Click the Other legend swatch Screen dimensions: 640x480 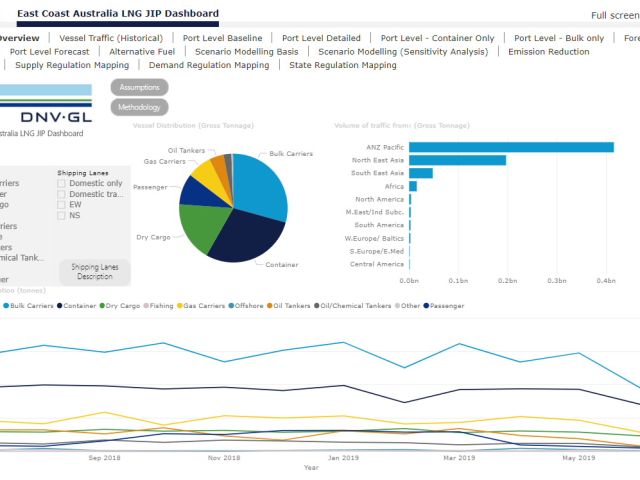(398, 306)
